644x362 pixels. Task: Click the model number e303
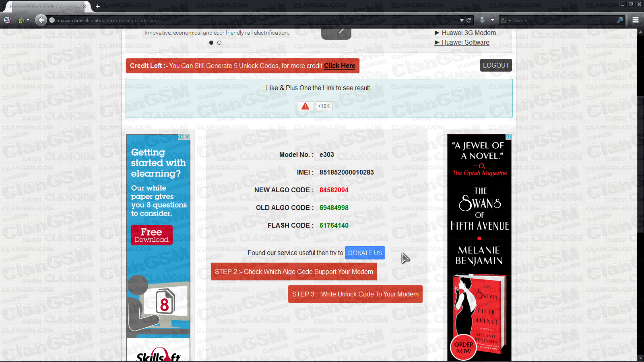(327, 155)
